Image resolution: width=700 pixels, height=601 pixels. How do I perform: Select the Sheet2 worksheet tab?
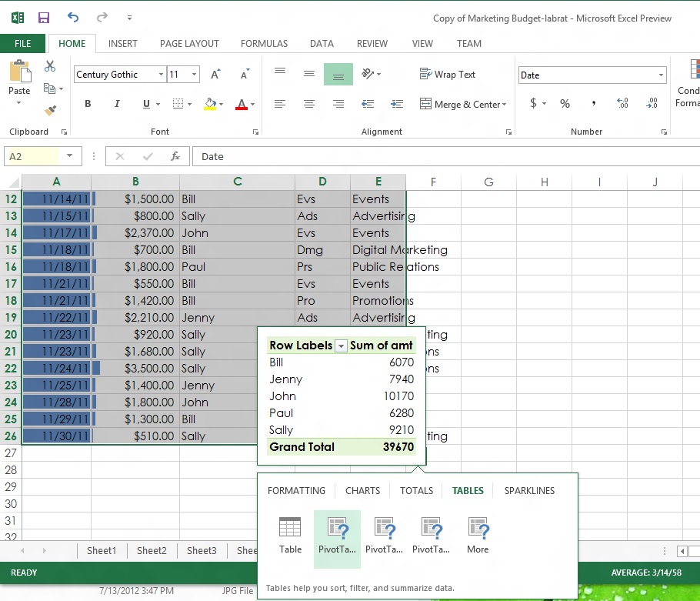152,550
